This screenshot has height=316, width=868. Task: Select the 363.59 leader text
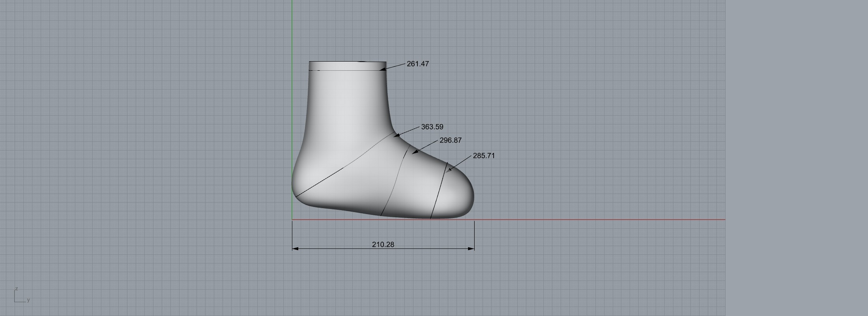point(432,127)
